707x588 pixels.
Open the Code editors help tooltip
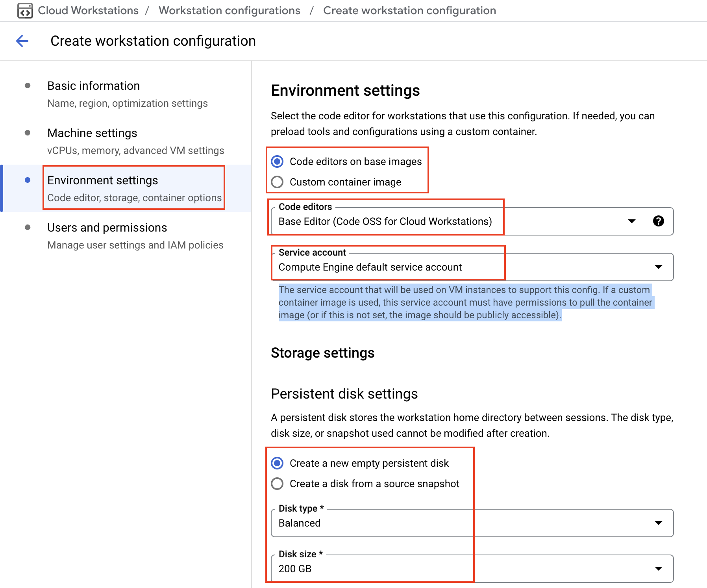click(658, 221)
